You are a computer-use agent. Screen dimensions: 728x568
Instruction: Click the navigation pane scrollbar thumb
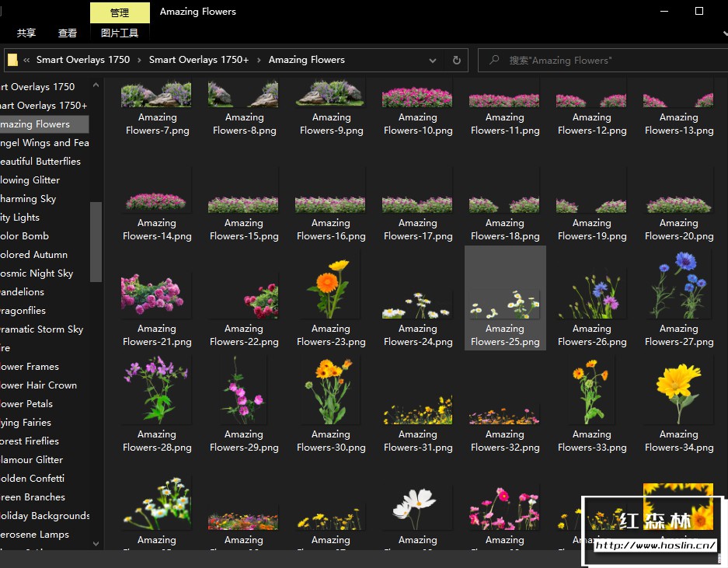click(x=96, y=242)
